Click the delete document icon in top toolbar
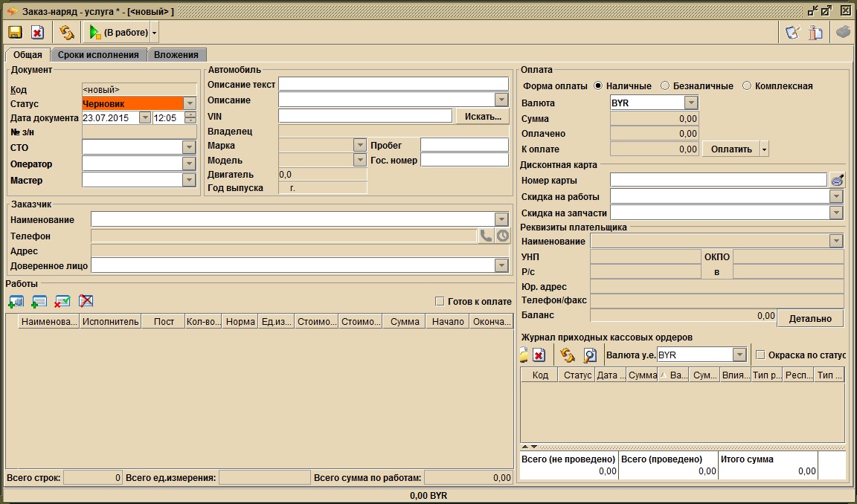Screen dimensions: 857x504 pyautogui.click(x=37, y=32)
